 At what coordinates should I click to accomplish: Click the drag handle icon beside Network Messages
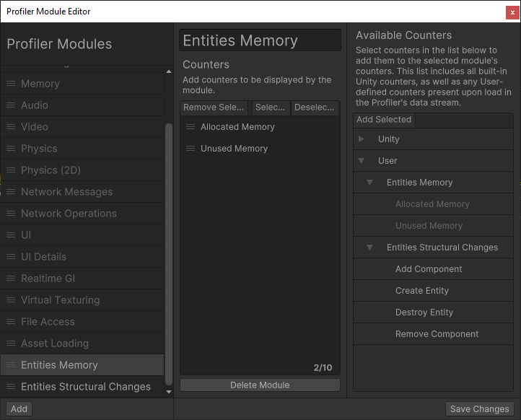tap(11, 192)
